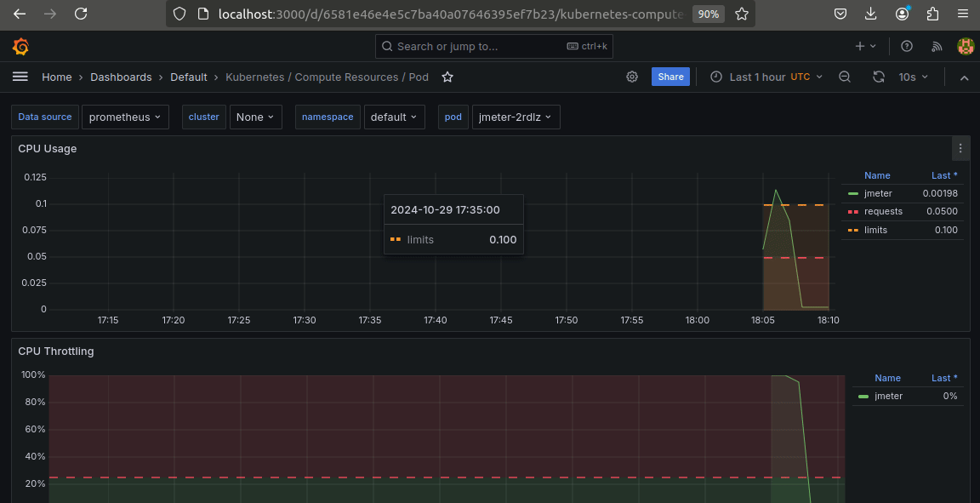Viewport: 980px width, 503px height.
Task: Refresh the dashboard now
Action: pyautogui.click(x=879, y=77)
